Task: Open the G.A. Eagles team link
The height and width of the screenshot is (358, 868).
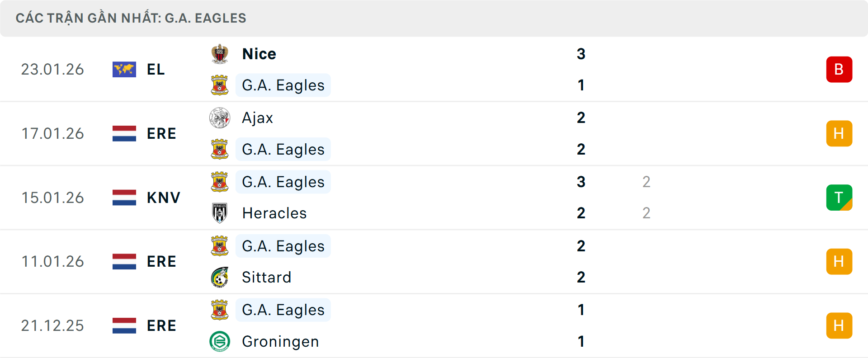Action: [283, 85]
